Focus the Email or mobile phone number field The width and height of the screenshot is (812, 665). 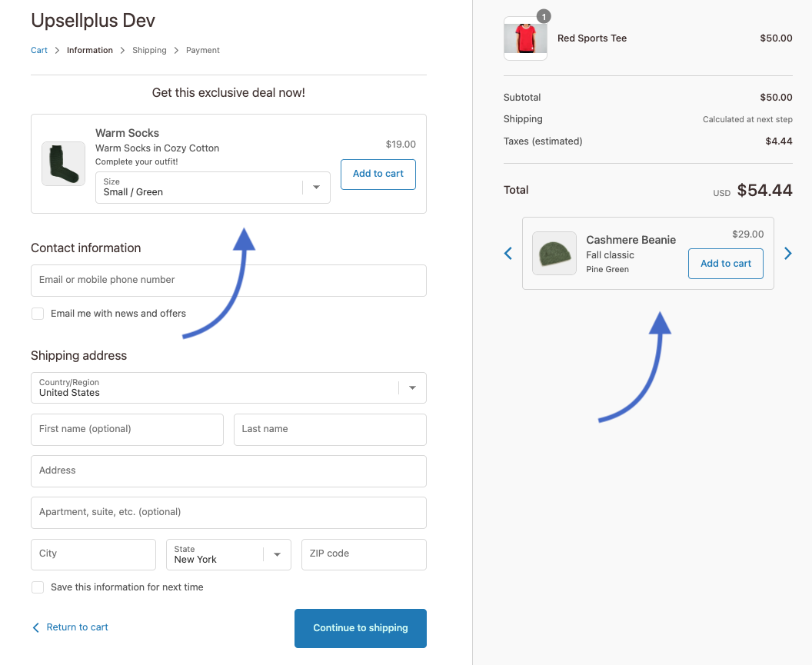pyautogui.click(x=228, y=281)
